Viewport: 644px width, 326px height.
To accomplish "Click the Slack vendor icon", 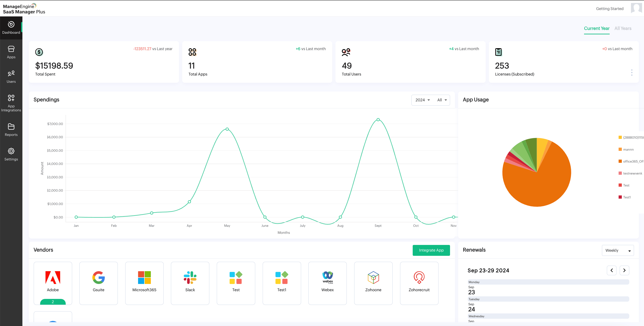I will tap(190, 278).
